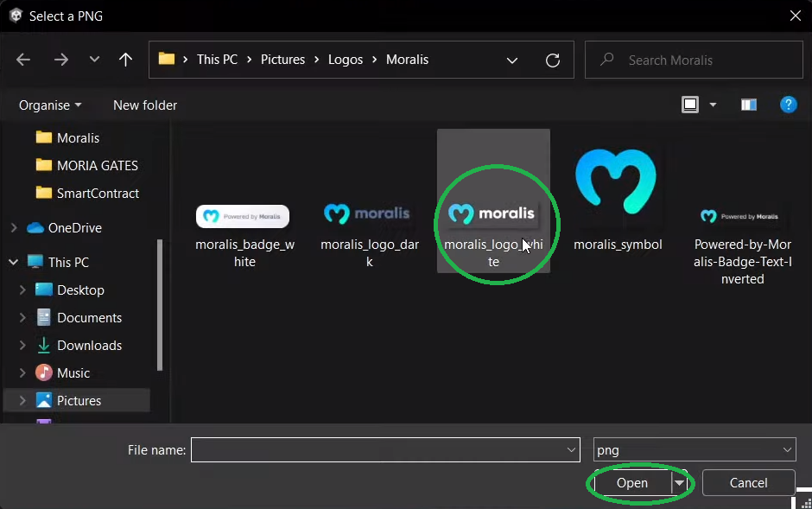Image resolution: width=812 pixels, height=509 pixels.
Task: Expand the Documents tree node
Action: pos(22,317)
